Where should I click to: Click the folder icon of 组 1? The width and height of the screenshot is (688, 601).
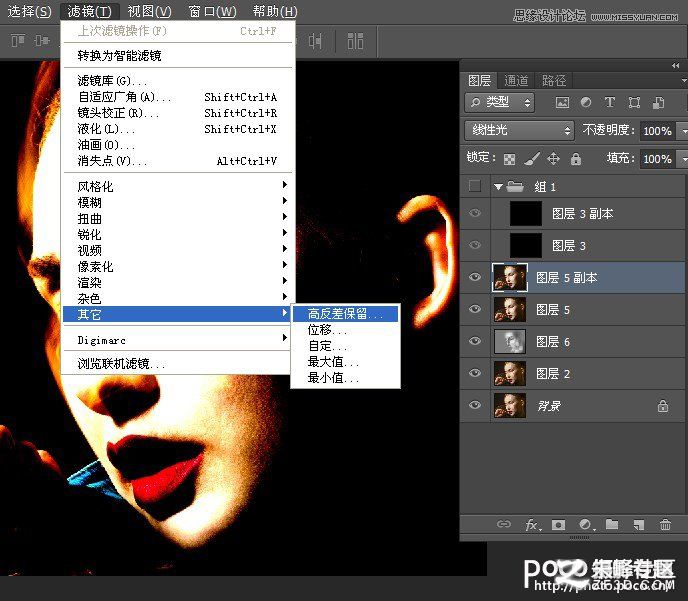click(x=515, y=186)
